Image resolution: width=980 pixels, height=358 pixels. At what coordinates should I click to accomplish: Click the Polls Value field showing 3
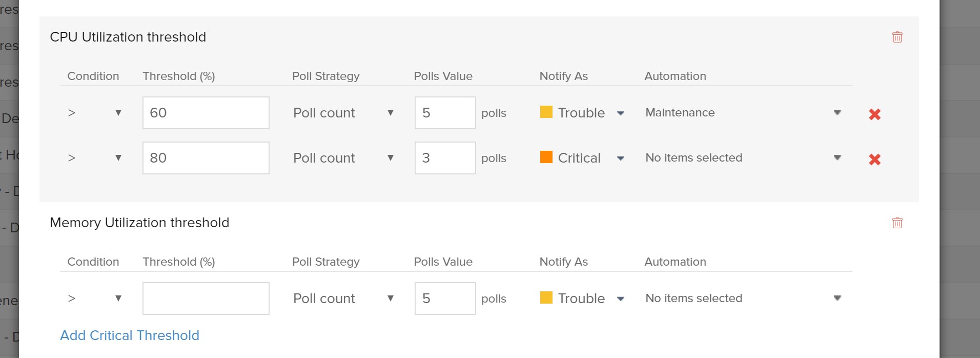click(x=445, y=158)
